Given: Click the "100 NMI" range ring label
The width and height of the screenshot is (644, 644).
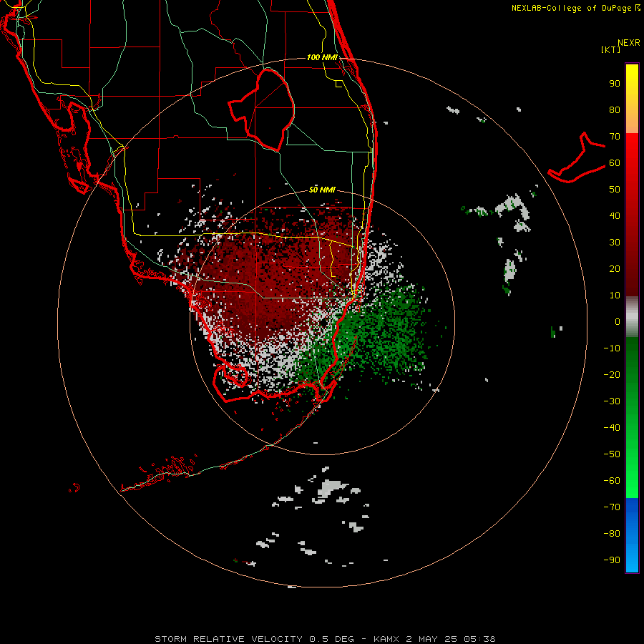Looking at the screenshot, I should coord(322,57).
